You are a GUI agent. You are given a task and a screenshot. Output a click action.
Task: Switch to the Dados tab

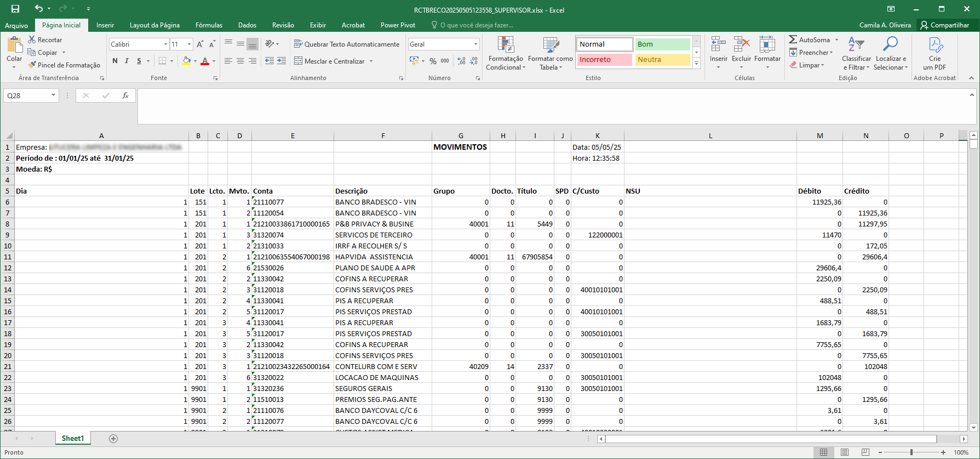point(247,25)
